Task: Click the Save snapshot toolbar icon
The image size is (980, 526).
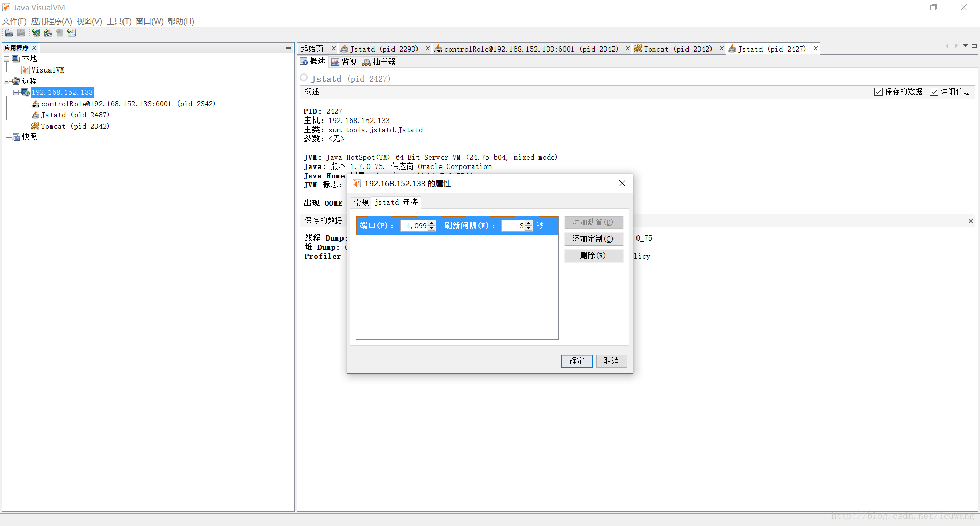Action: click(21, 33)
